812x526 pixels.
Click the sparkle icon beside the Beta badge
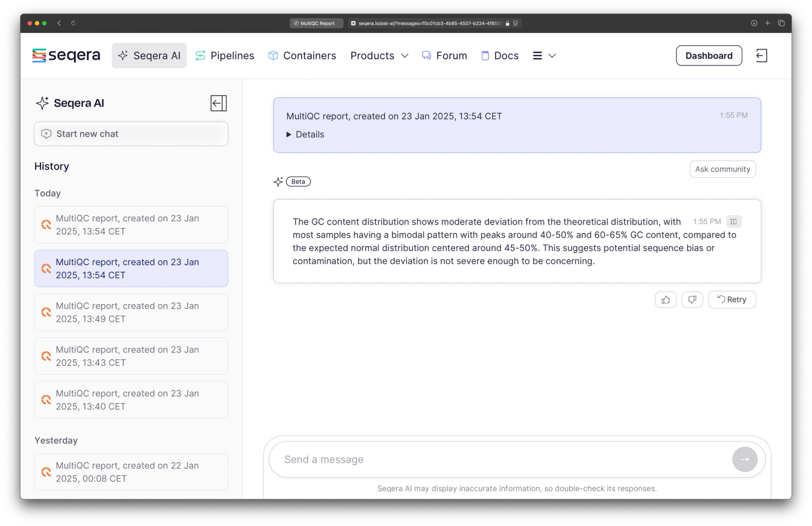pos(278,182)
